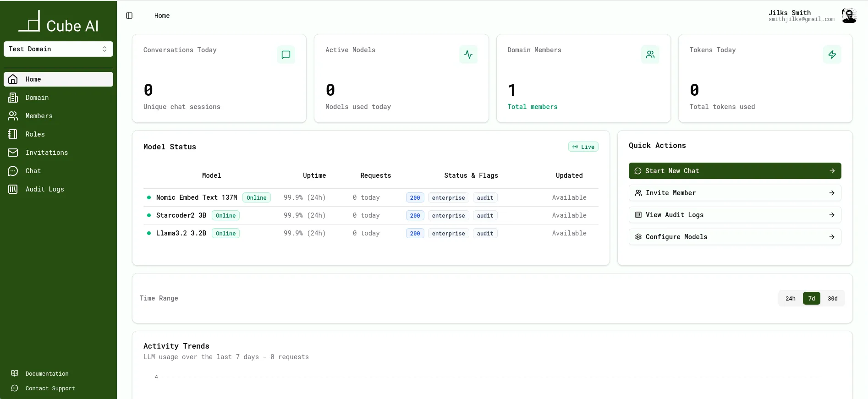The width and height of the screenshot is (868, 399).
Task: Open the Invitations page
Action: pos(58,153)
